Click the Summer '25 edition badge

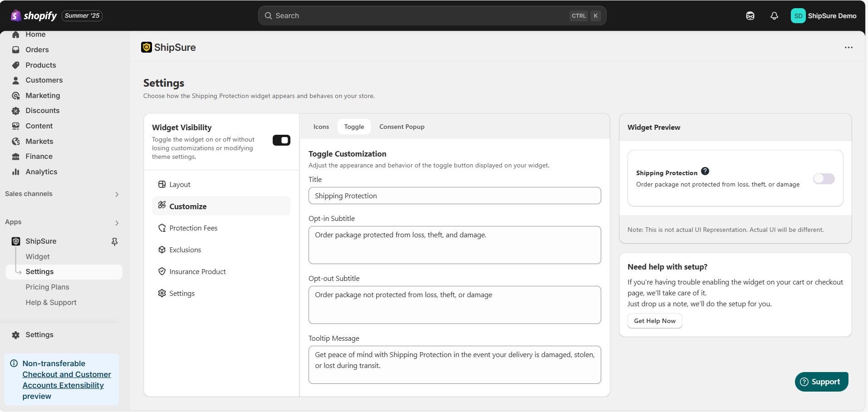coord(82,16)
